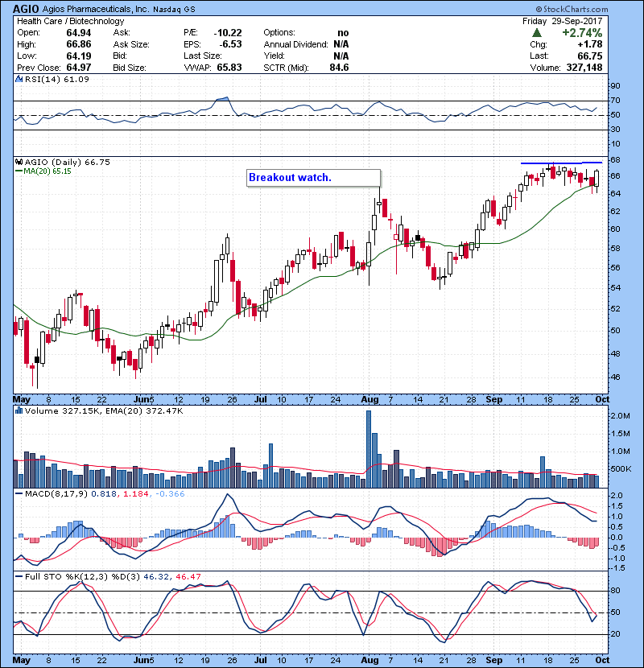Click the dark blue MACD legend line marker
The height and width of the screenshot is (668, 644).
(19, 494)
